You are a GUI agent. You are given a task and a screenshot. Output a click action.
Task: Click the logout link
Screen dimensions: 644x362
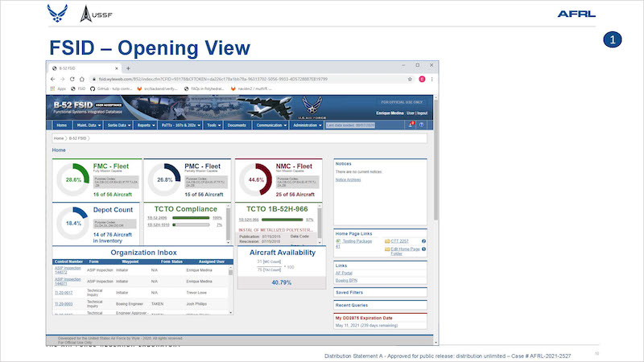(423, 113)
